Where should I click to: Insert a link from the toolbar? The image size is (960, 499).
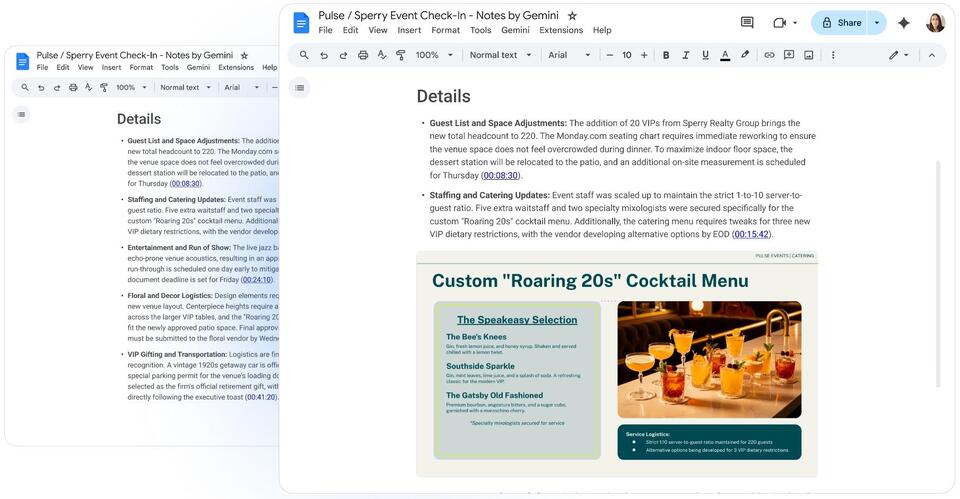[x=769, y=55]
